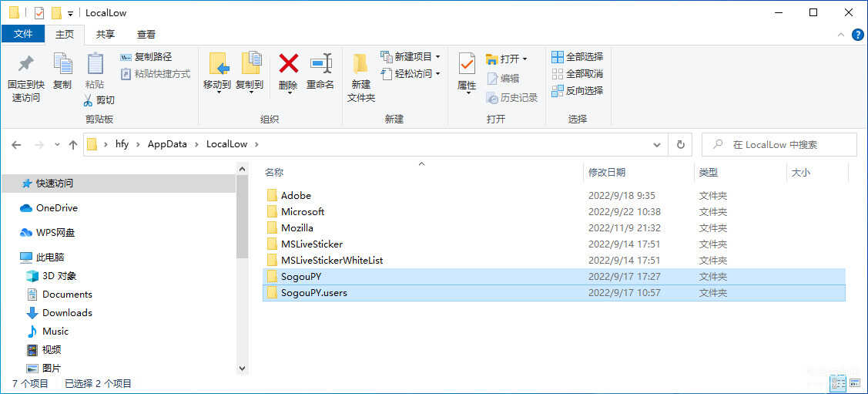Select the SogouPY.users folder
The width and height of the screenshot is (868, 394).
554,292
